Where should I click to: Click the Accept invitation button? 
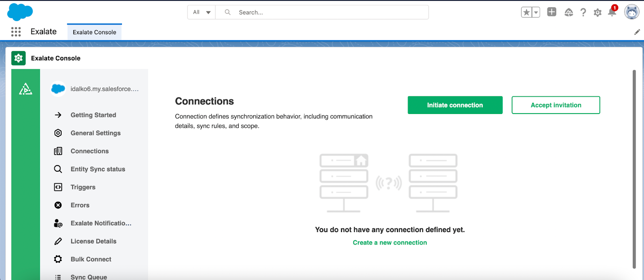[556, 105]
